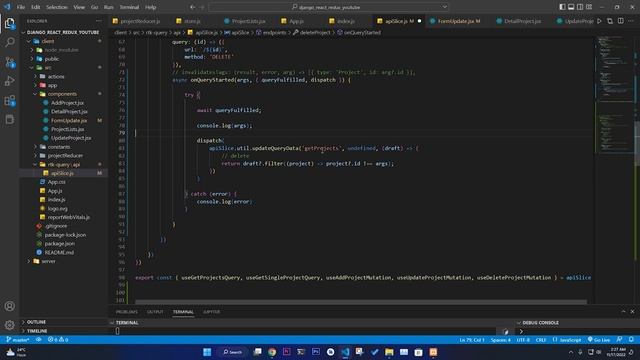Expand the projectReducer folder

[x=65, y=156]
